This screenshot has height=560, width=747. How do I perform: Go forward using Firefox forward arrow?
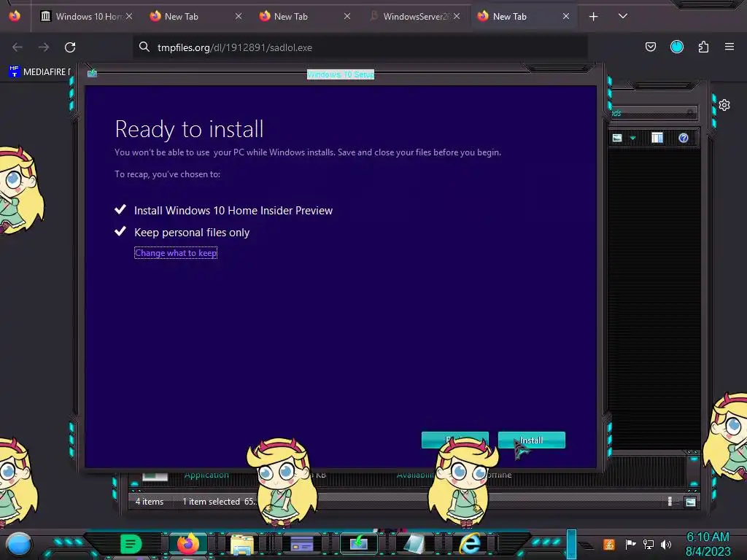43,47
